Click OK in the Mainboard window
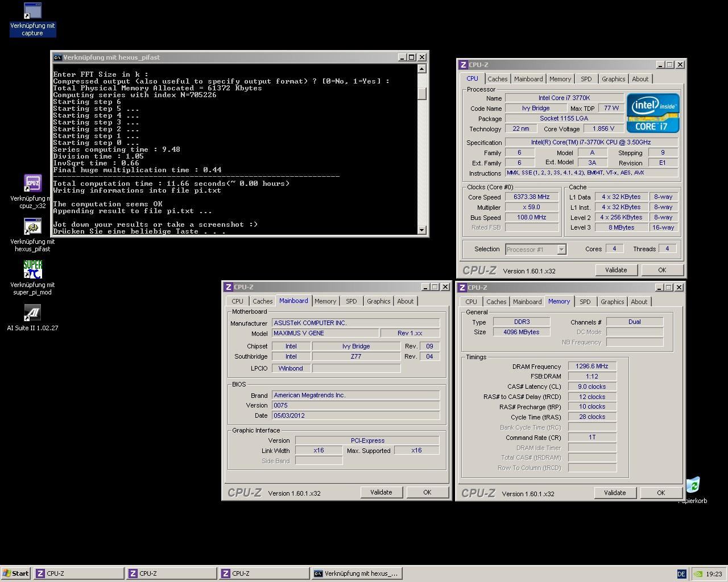This screenshot has height=582, width=728. point(427,492)
